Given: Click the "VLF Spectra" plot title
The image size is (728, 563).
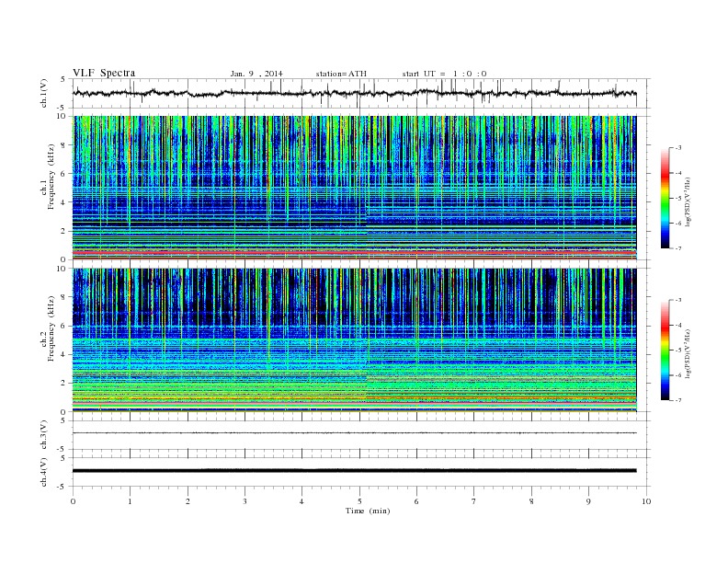Looking at the screenshot, I should tap(104, 73).
